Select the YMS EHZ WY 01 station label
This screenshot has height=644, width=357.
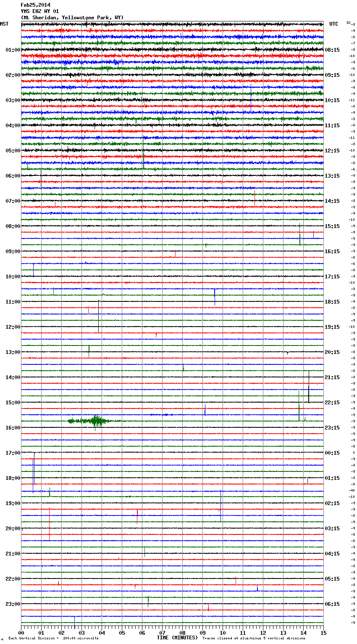[39, 11]
